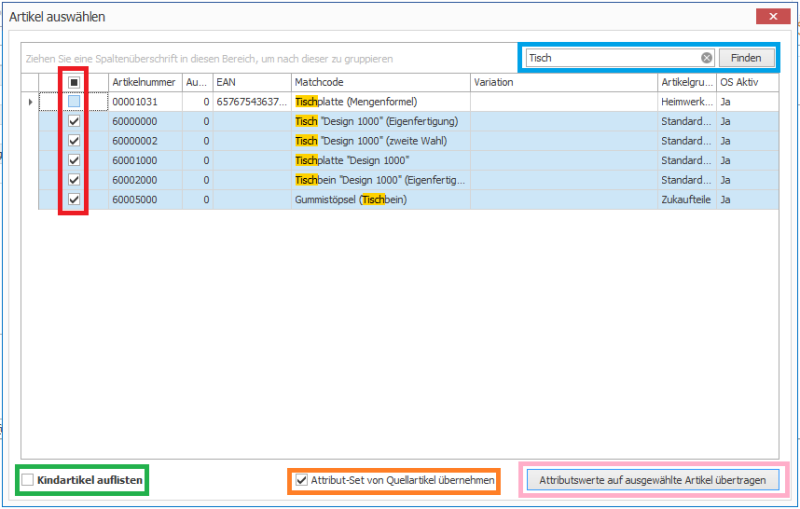The height and width of the screenshot is (509, 800).
Task: Click the EAN column header
Action: (x=250, y=82)
